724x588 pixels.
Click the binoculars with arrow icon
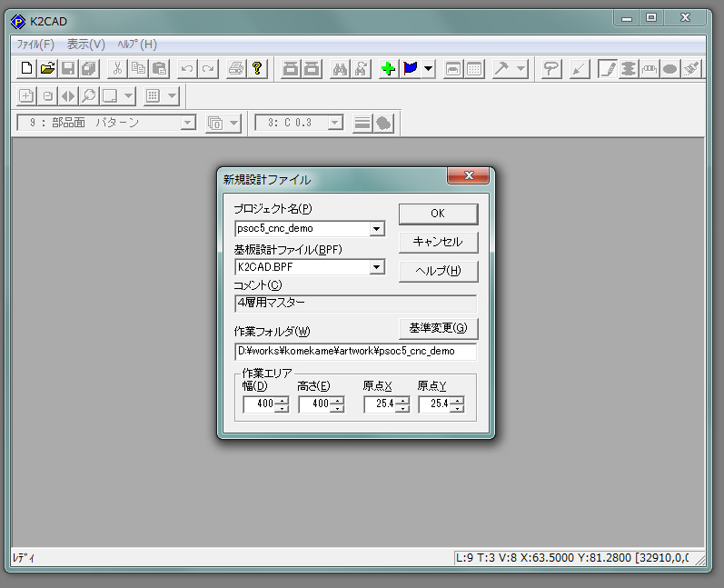[x=361, y=69]
